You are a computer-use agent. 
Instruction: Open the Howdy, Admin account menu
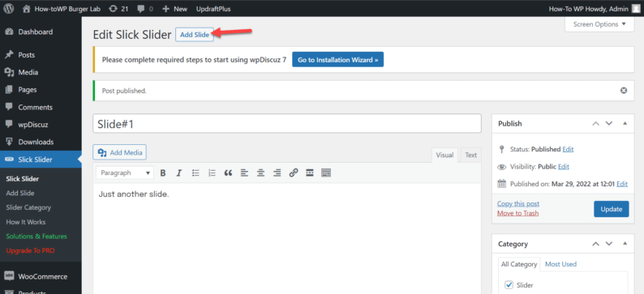[x=594, y=9]
